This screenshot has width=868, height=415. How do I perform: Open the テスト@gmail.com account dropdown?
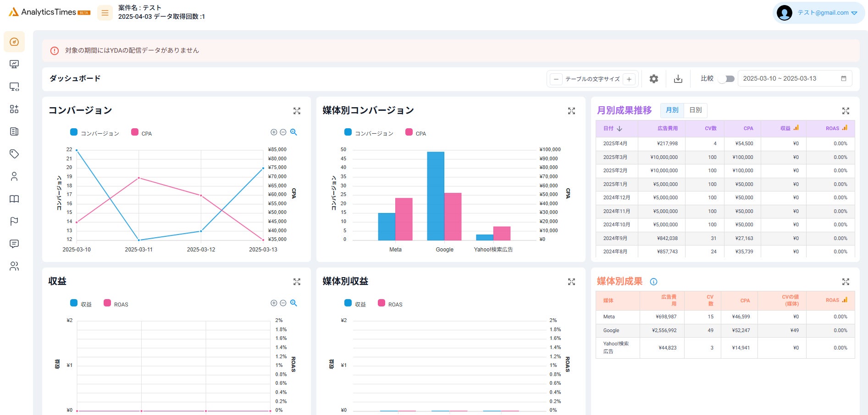pos(819,13)
